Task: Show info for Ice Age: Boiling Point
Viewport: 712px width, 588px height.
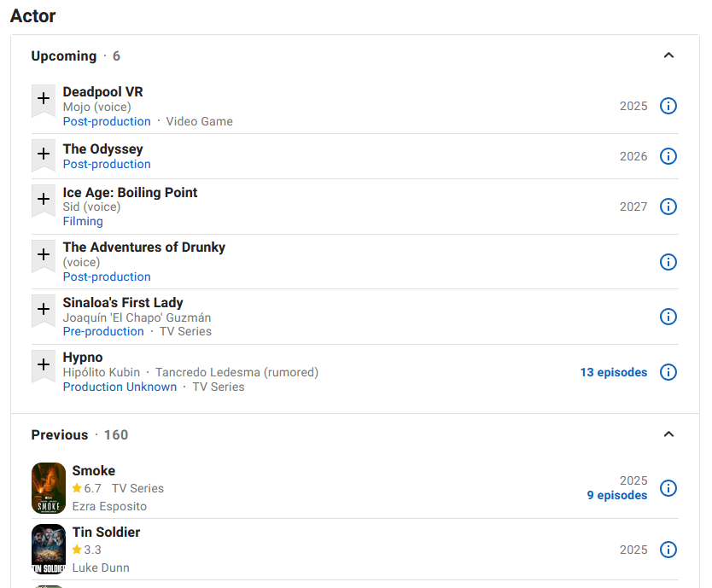Action: pos(668,207)
